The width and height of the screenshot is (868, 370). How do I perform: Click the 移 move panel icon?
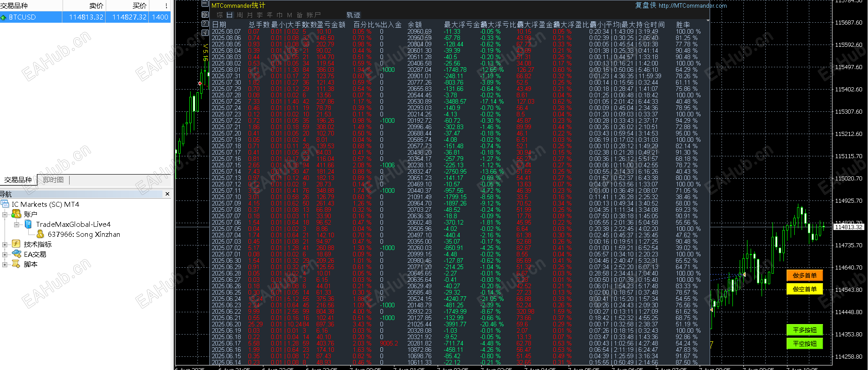[x=205, y=15]
